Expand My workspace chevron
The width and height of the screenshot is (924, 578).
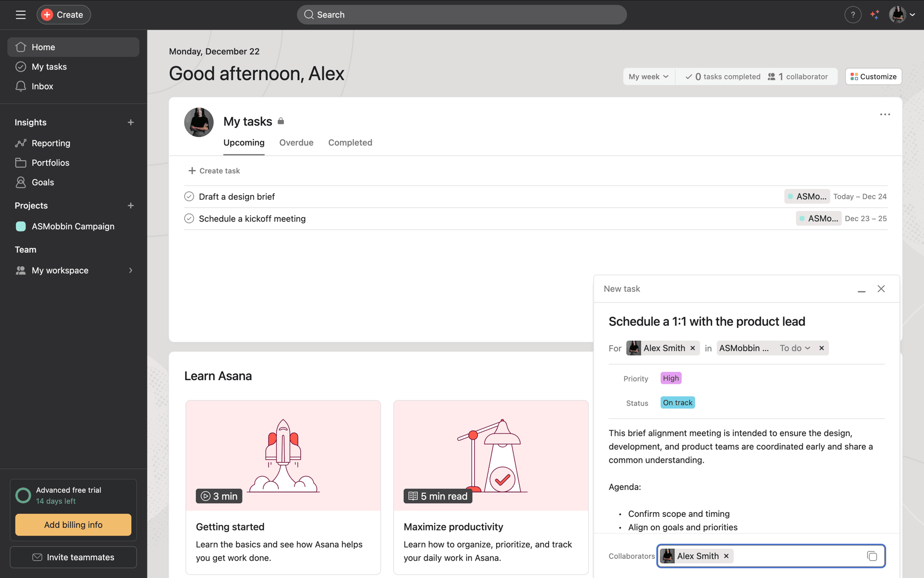[130, 270]
